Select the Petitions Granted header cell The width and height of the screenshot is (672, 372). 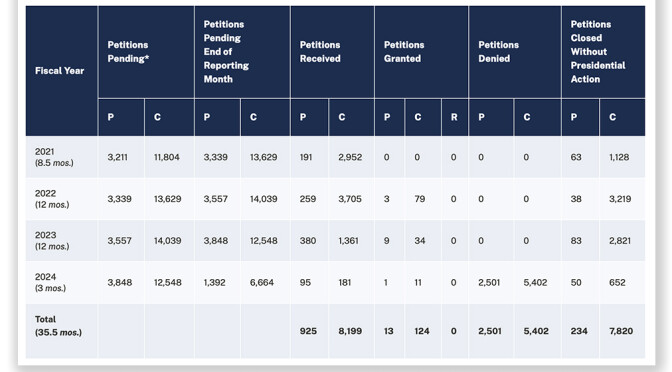422,52
